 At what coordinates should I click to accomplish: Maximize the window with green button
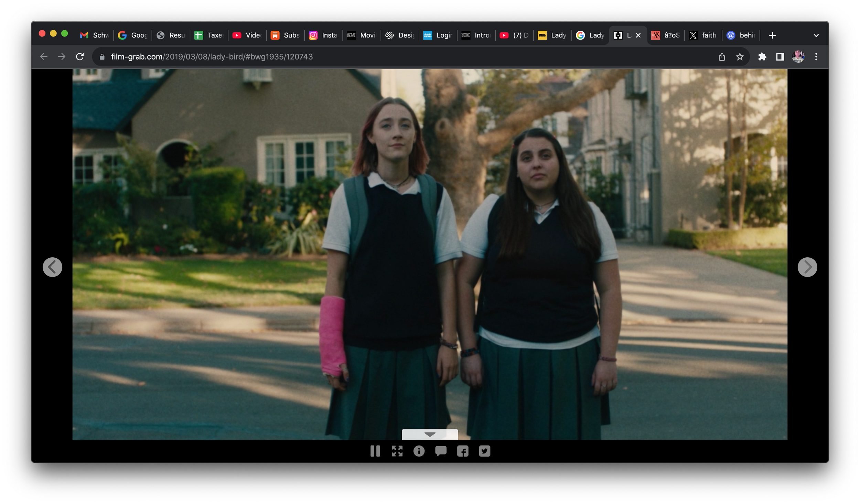point(64,33)
